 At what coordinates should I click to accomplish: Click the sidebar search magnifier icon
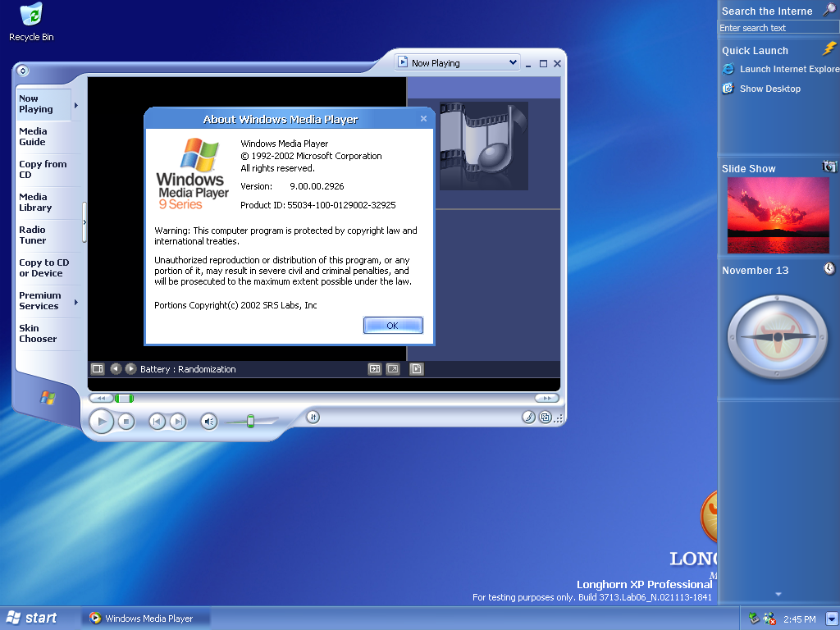tap(830, 10)
